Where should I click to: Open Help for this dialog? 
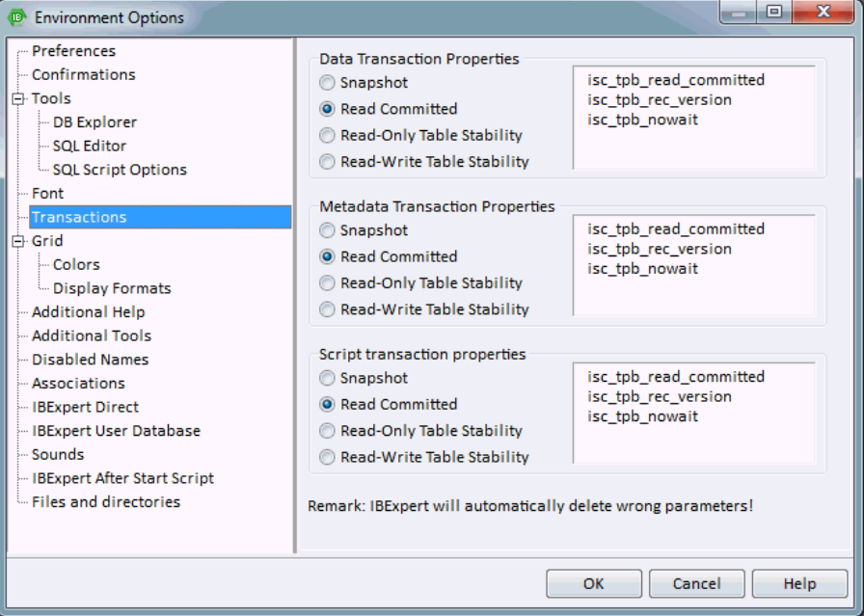[x=800, y=583]
